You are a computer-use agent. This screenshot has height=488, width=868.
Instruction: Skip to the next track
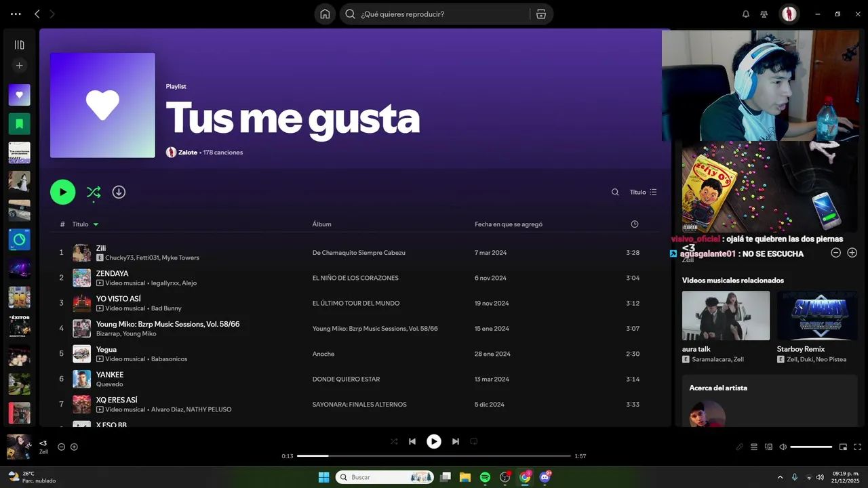pyautogui.click(x=456, y=441)
